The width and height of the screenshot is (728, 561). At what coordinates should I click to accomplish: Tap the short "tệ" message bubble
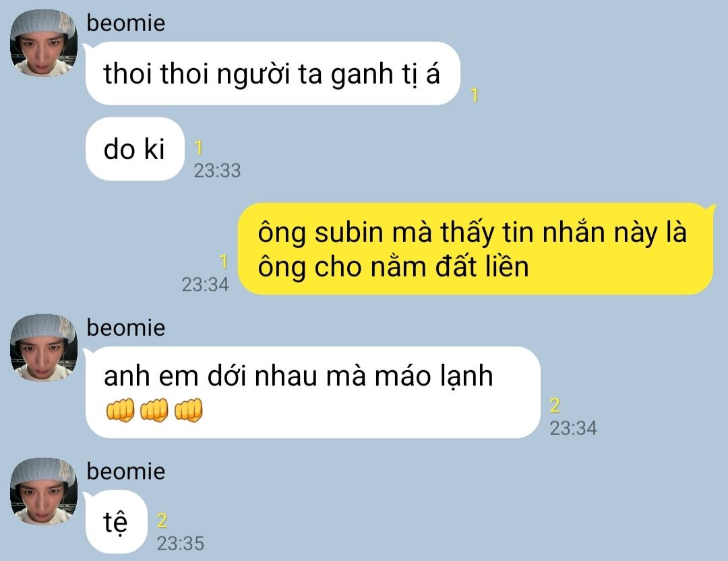(x=116, y=522)
